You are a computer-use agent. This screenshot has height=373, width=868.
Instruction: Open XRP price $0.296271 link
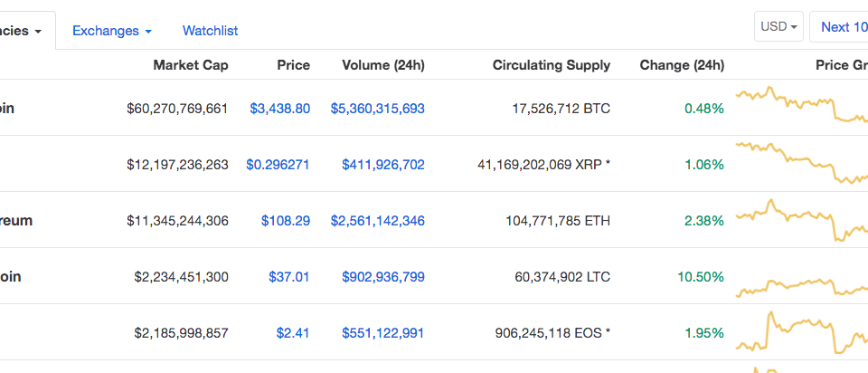(278, 165)
